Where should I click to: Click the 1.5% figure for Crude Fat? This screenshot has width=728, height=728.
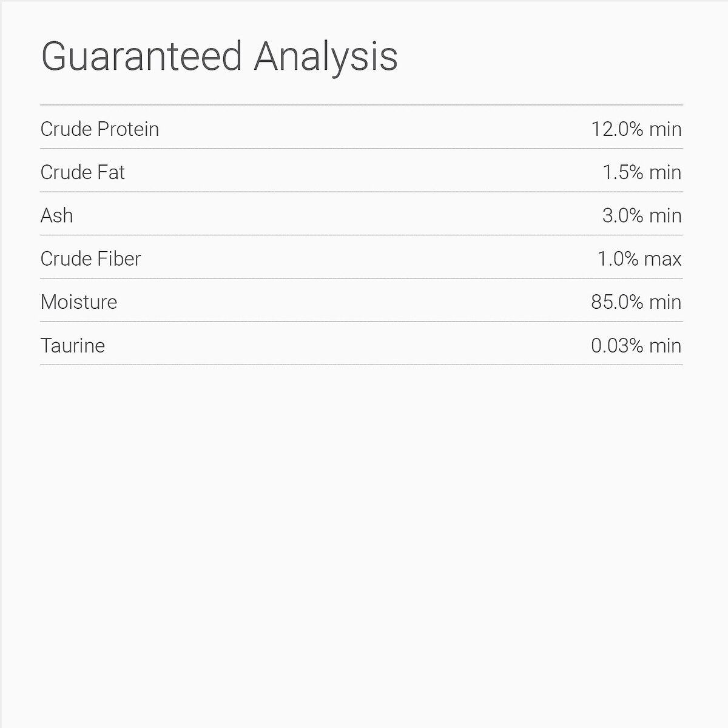622,172
